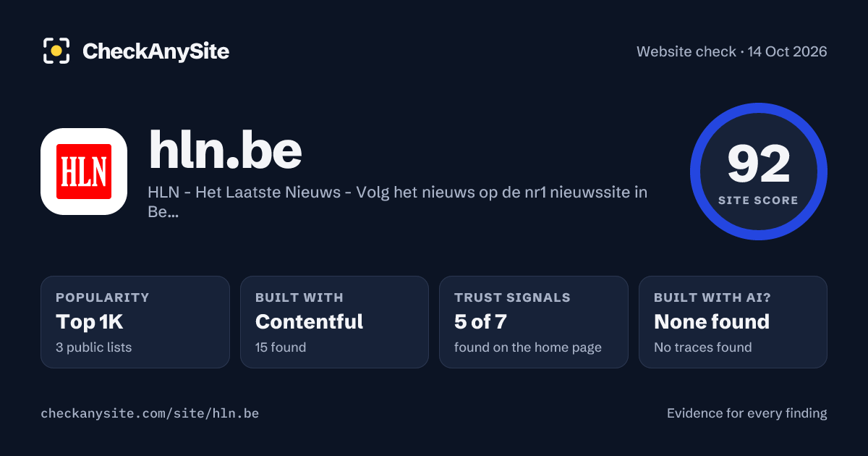This screenshot has height=456, width=868.
Task: Click the Website check date label
Action: [x=732, y=51]
